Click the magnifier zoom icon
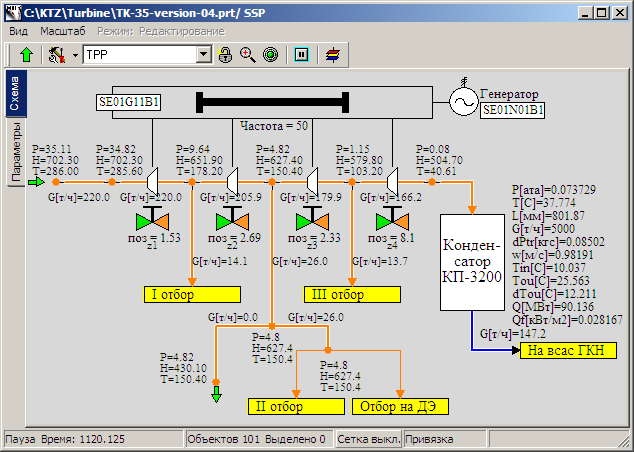Viewport: 634px width, 452px height. click(x=248, y=54)
